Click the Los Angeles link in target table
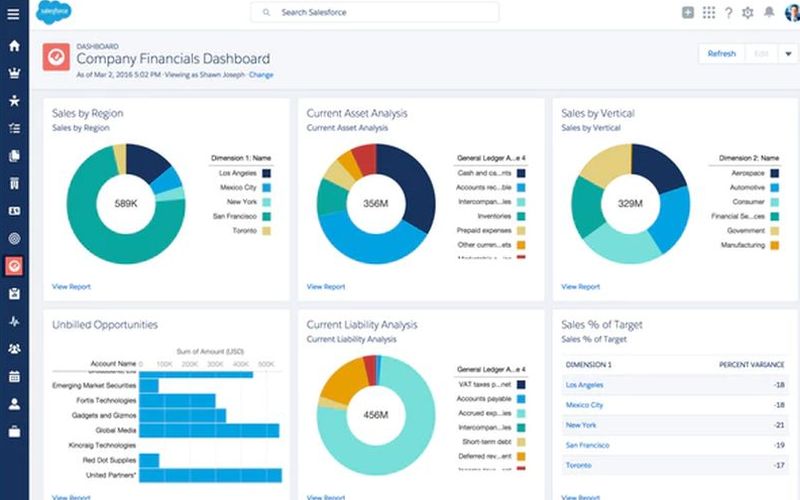The width and height of the screenshot is (800, 500). (x=584, y=385)
